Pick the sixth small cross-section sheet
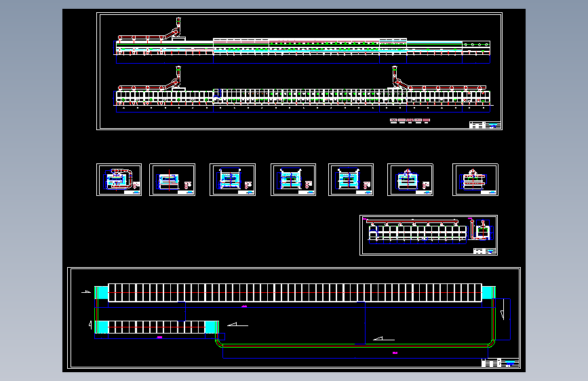 (410, 180)
